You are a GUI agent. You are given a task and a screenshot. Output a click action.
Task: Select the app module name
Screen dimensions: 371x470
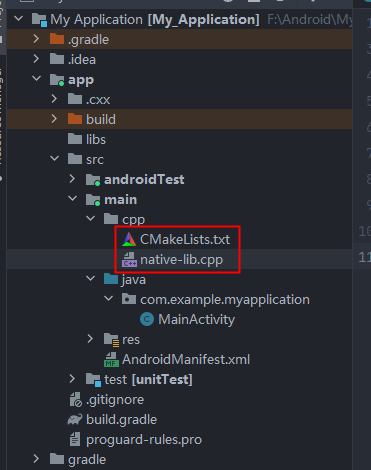(x=81, y=80)
